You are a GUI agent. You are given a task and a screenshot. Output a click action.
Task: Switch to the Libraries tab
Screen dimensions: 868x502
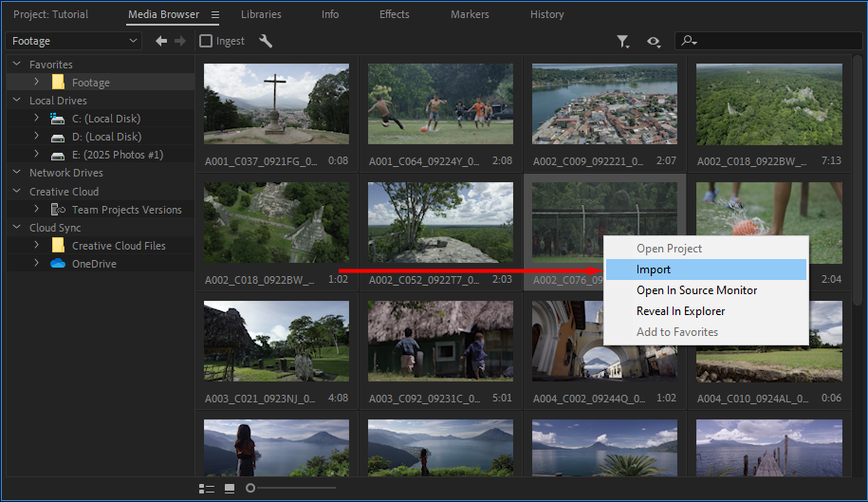(x=261, y=14)
